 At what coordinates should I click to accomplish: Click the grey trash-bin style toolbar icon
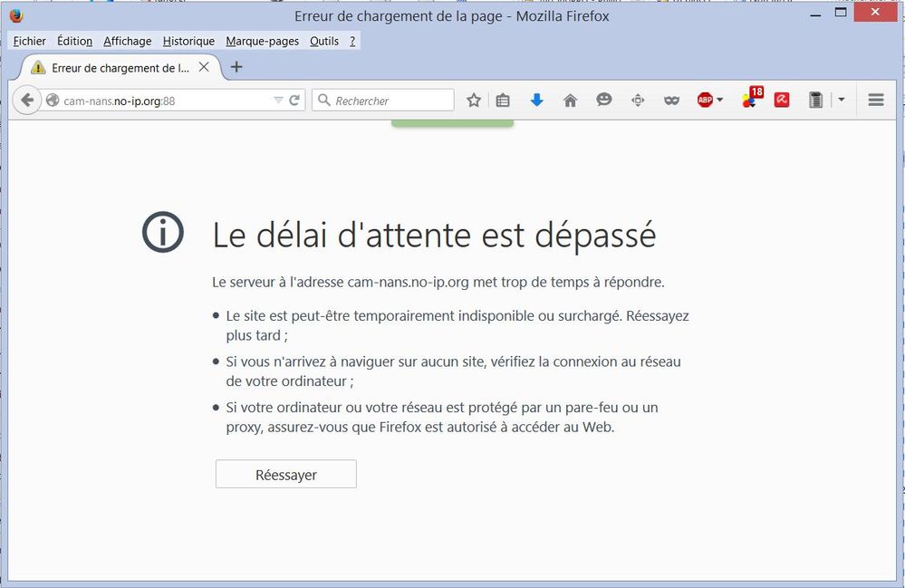(815, 101)
